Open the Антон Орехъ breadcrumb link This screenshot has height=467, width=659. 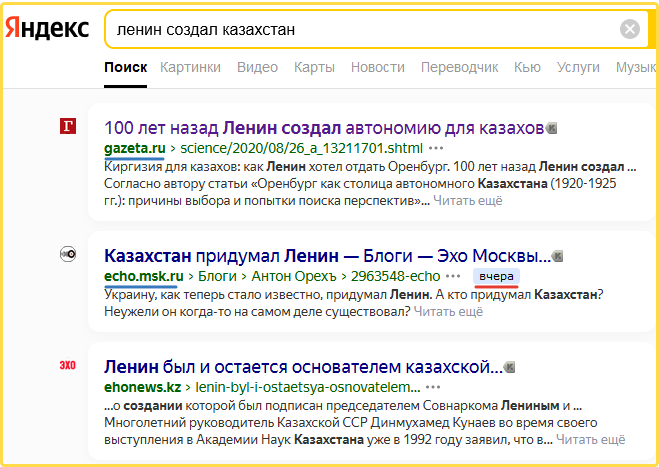[294, 276]
